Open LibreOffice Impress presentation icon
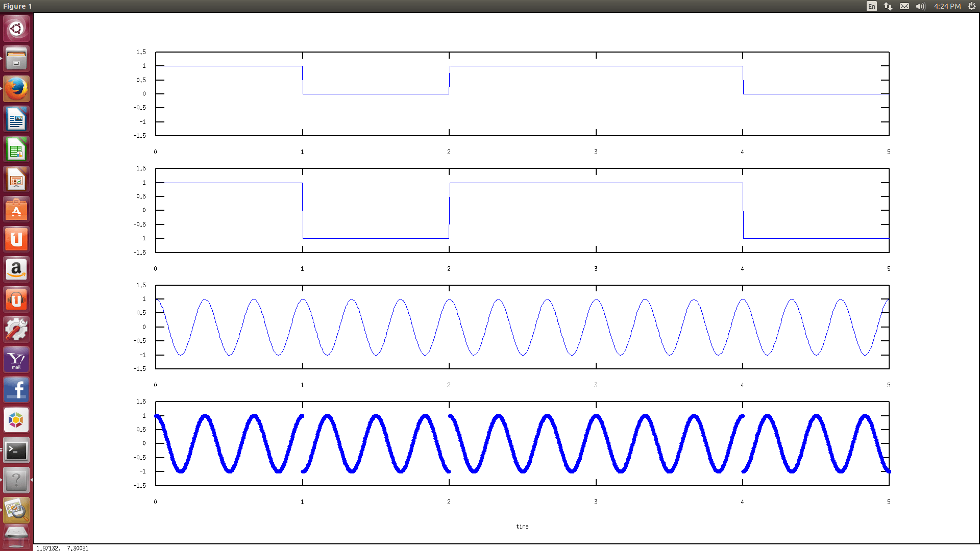 (16, 179)
